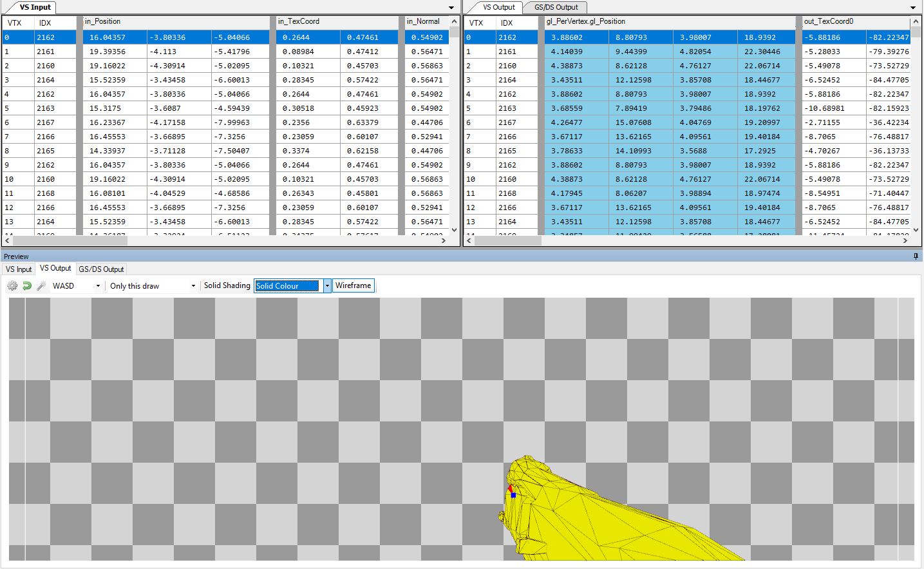Click the green reset camera arrow icon
Screen dimensions: 924x569
click(x=27, y=285)
